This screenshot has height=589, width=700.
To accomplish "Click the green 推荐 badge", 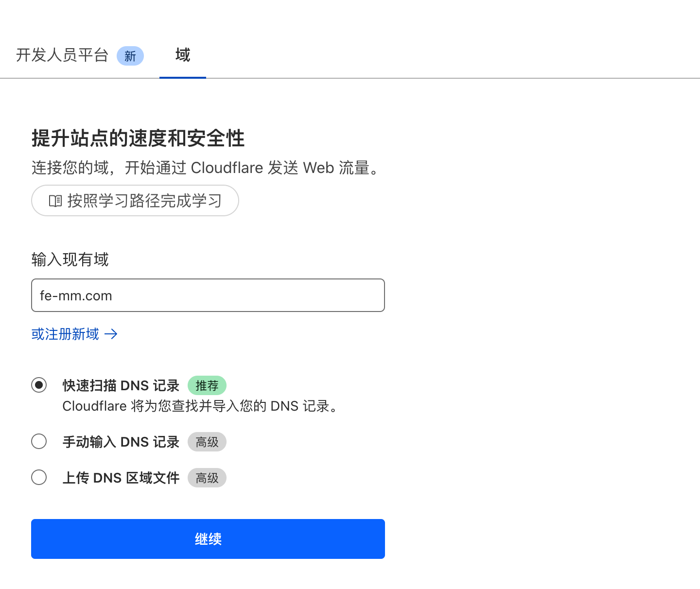I will [x=207, y=385].
